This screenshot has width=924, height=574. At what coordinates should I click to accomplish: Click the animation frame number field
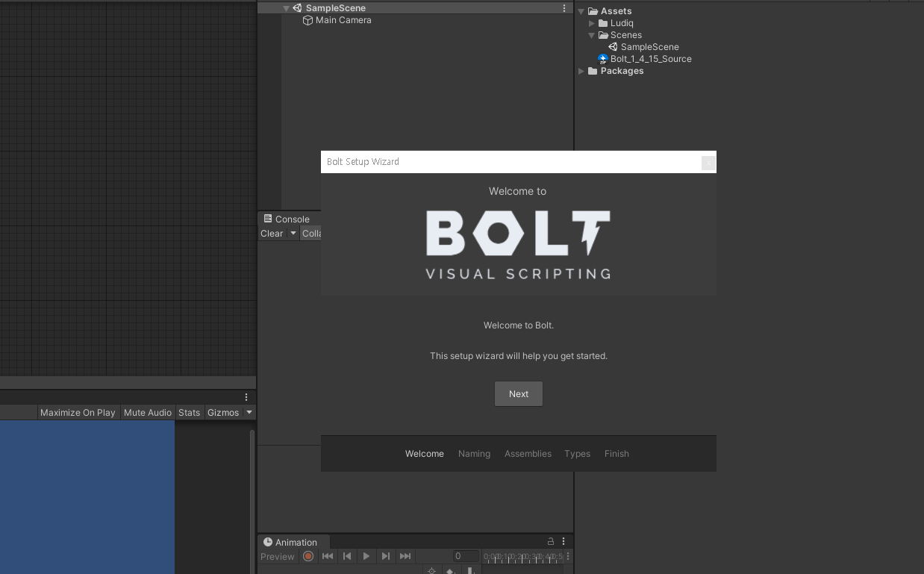[466, 556]
